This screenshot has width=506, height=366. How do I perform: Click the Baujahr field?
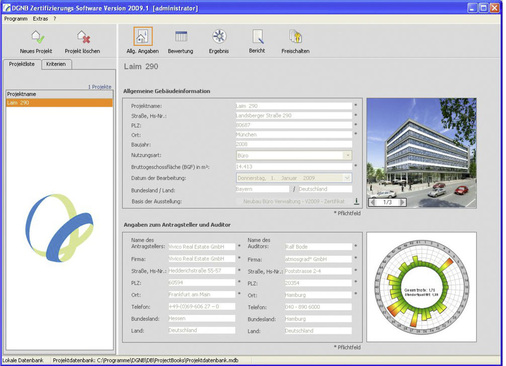tap(294, 144)
